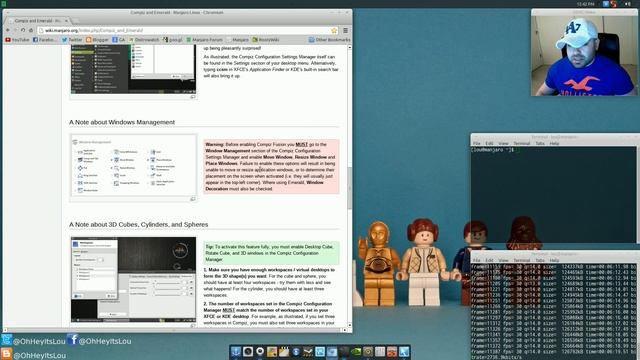Open the video clapperboard app in dock
This screenshot has height=360, width=640.
[x=284, y=351]
